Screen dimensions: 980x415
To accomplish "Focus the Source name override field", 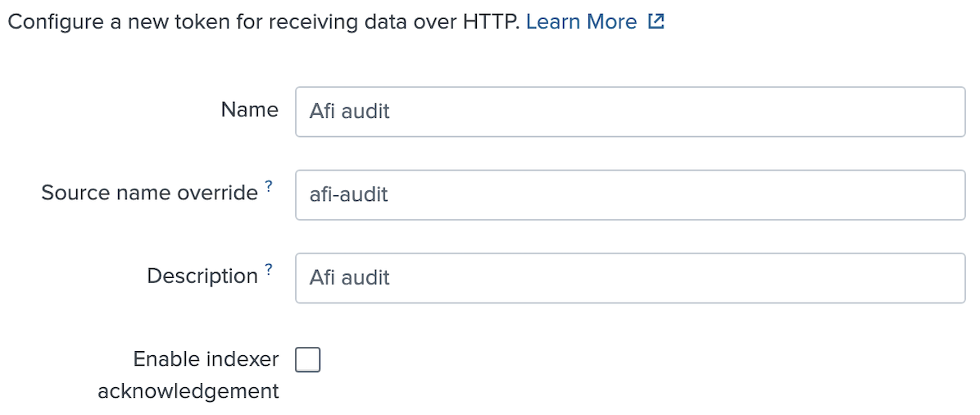I will 630,194.
